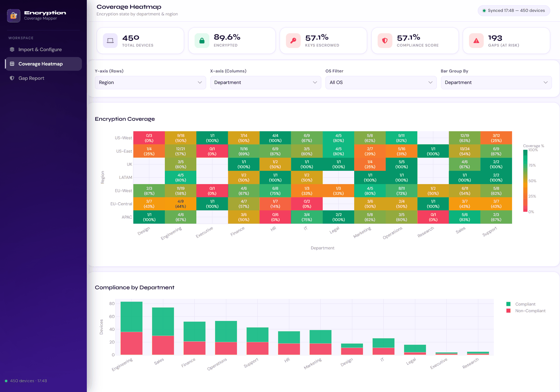Expand the OS Filter All OS dropdown

(381, 83)
